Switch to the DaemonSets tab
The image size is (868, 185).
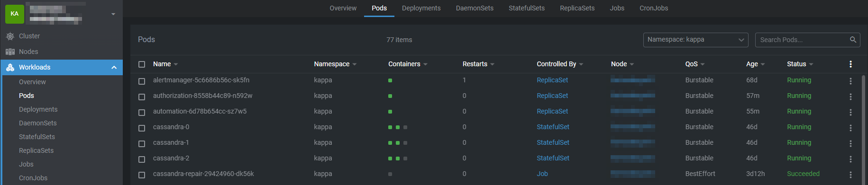pos(475,8)
